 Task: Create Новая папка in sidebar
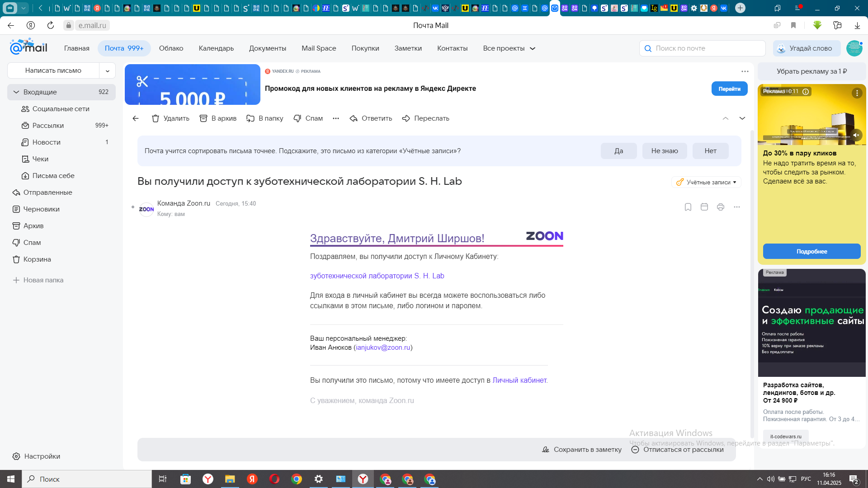tap(38, 280)
